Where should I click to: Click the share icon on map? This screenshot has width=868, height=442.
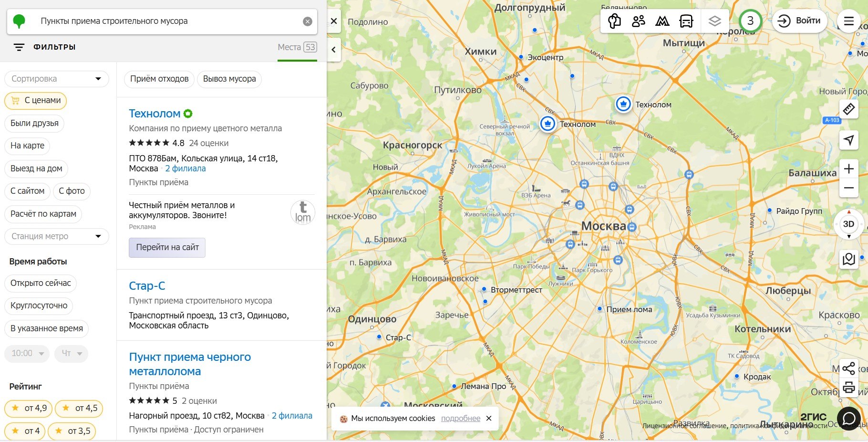pyautogui.click(x=849, y=368)
